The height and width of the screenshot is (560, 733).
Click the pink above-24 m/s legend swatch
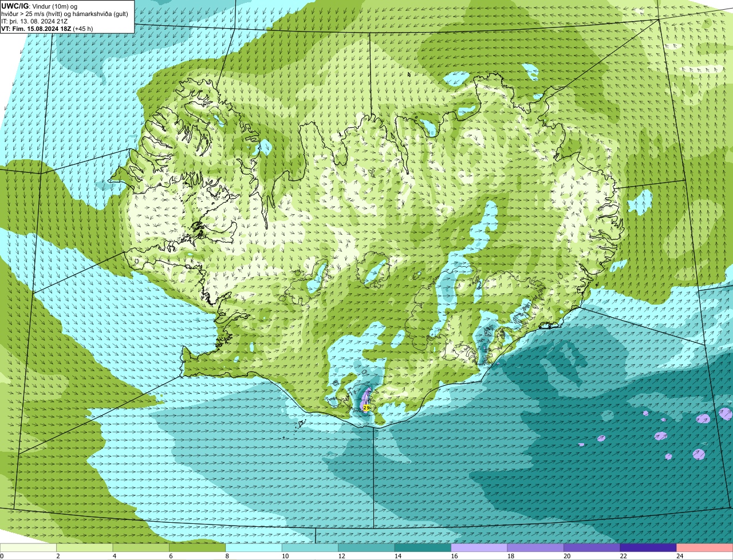pyautogui.click(x=705, y=547)
